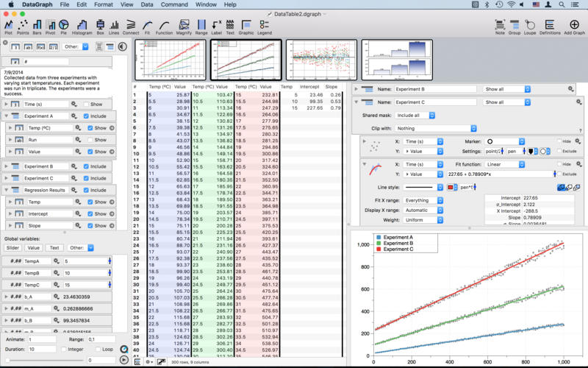Open the Weight Uniform dropdown
Viewport: 588px width, 368px height.
click(x=423, y=220)
